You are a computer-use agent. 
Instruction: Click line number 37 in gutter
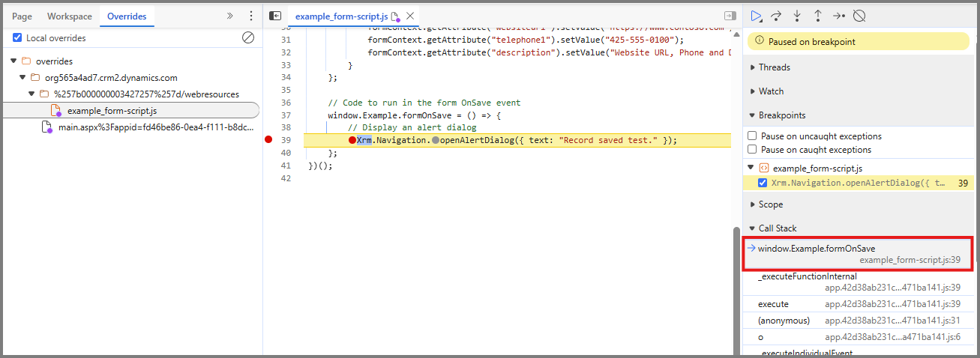[x=286, y=115]
